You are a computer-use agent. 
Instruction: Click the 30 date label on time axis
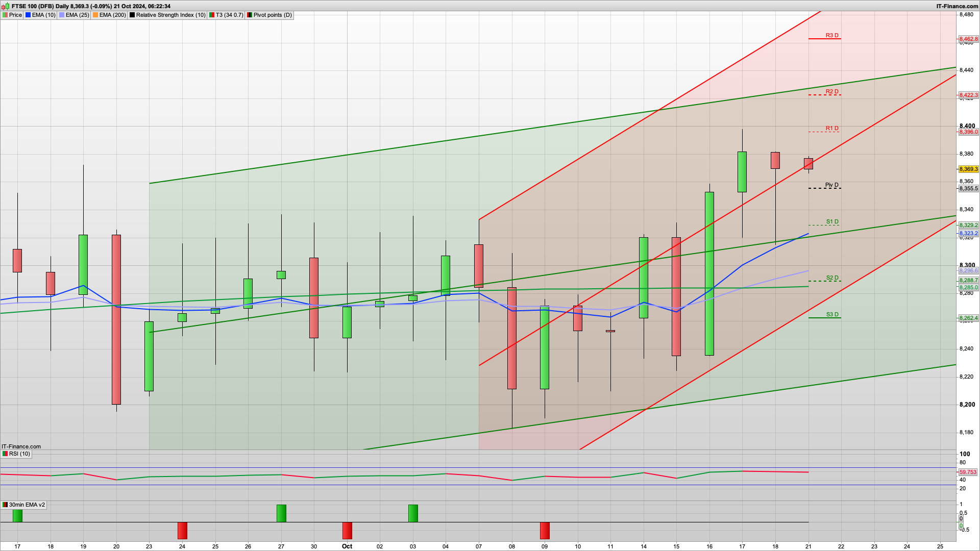314,546
